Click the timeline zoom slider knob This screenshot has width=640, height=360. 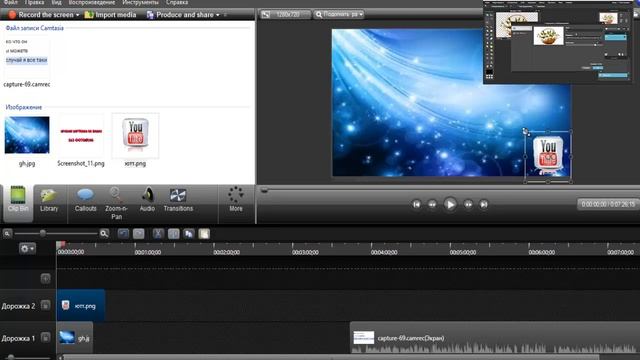[x=42, y=233]
